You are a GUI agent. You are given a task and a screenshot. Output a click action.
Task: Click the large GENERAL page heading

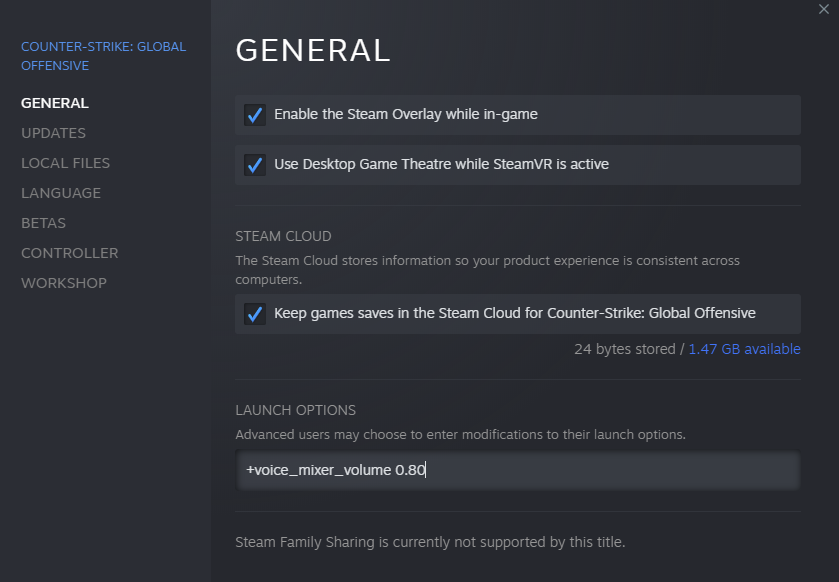tap(312, 50)
